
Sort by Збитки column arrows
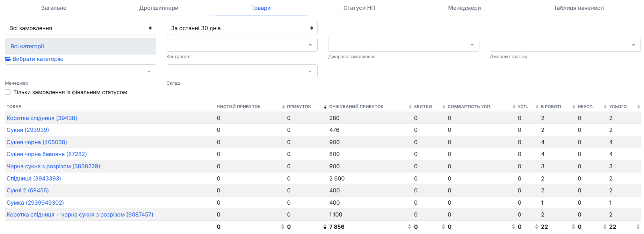coord(444,107)
